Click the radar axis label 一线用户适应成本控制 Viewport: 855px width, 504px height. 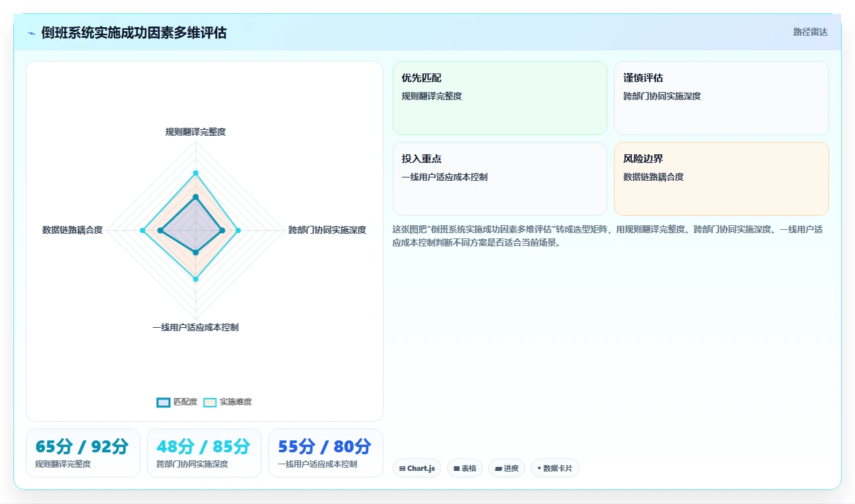pos(195,327)
